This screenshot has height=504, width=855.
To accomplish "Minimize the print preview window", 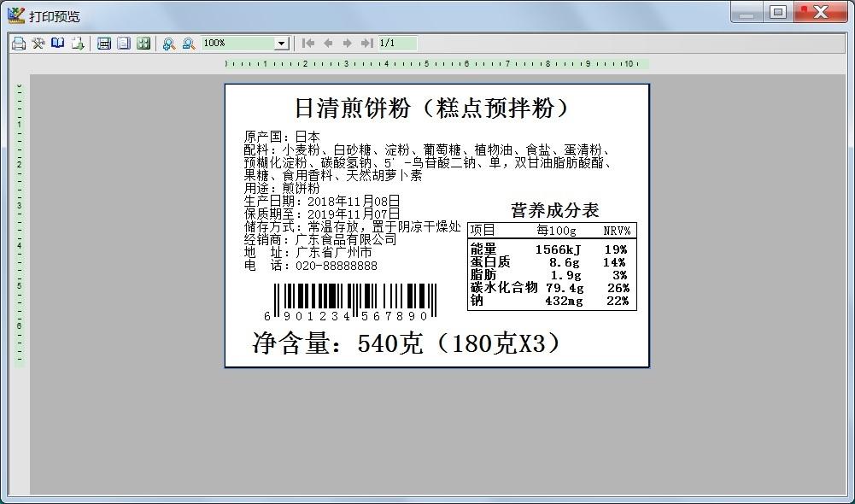I will (747, 13).
